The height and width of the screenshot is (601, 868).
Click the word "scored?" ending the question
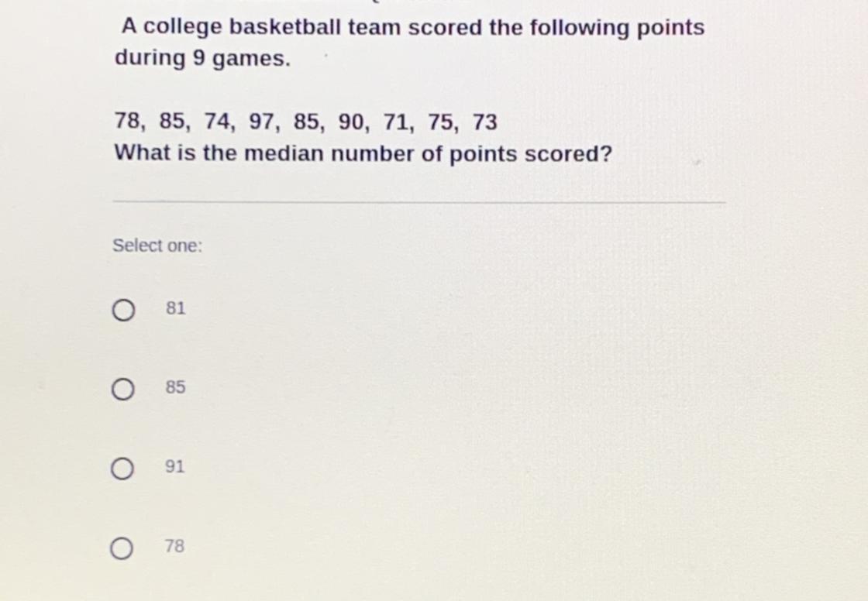click(x=569, y=154)
